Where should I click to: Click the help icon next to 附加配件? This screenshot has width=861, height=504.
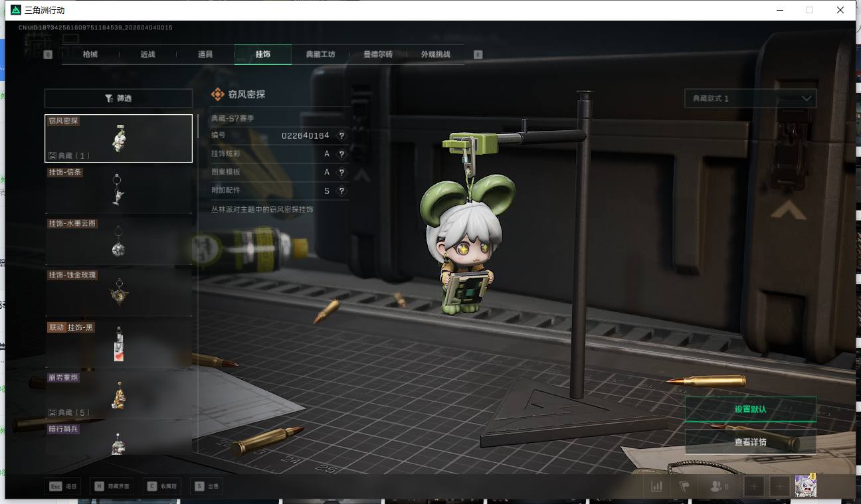tap(341, 191)
